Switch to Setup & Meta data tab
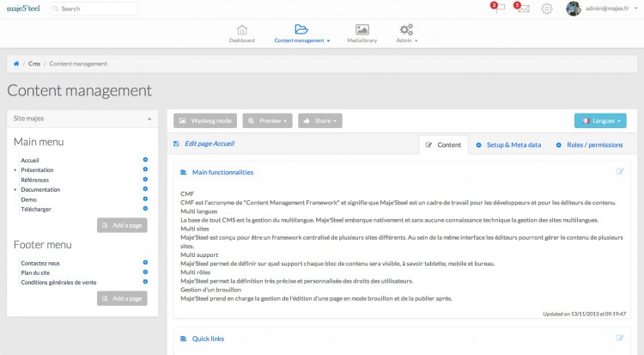Screen dimensions: 644x355 pos(508,144)
